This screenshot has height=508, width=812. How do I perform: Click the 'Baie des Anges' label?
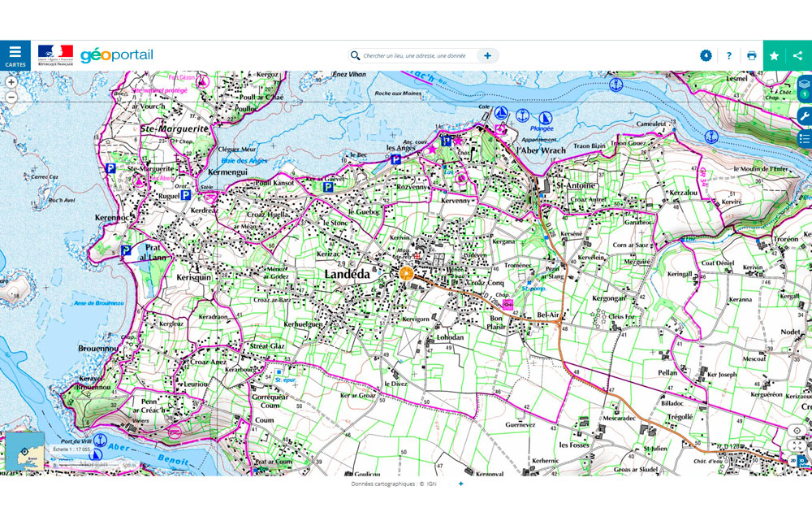(244, 161)
